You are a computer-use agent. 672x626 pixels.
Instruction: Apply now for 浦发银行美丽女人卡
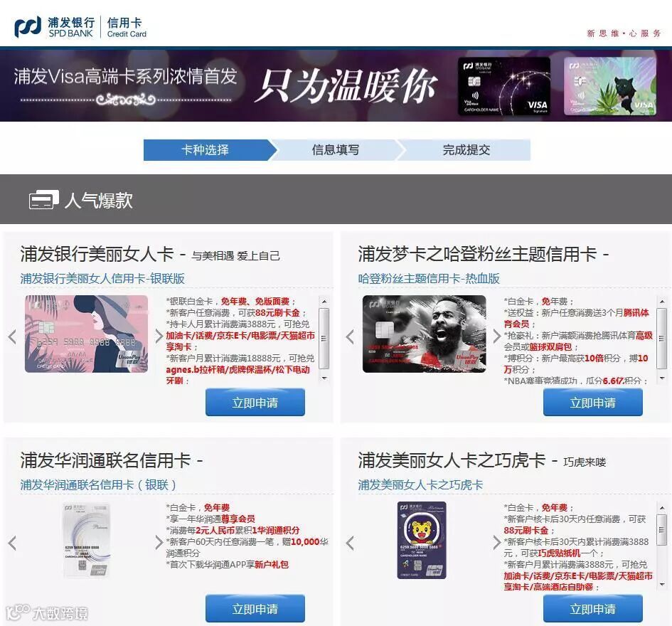[x=255, y=403]
